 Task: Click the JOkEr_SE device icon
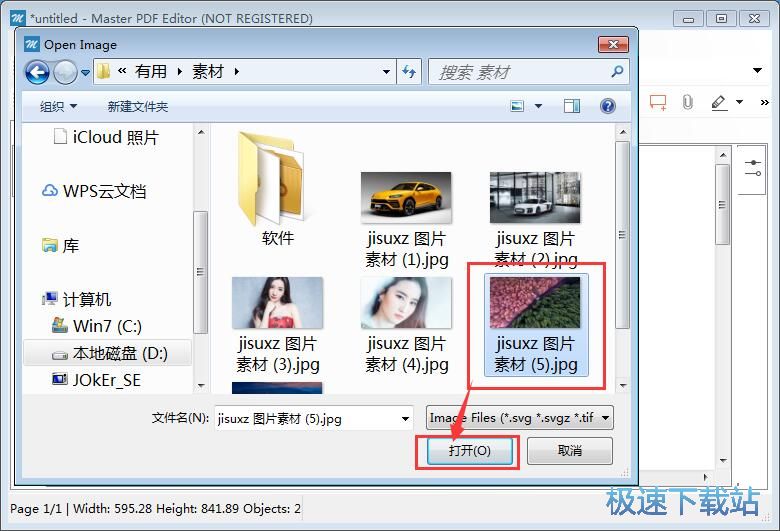[x=60, y=379]
